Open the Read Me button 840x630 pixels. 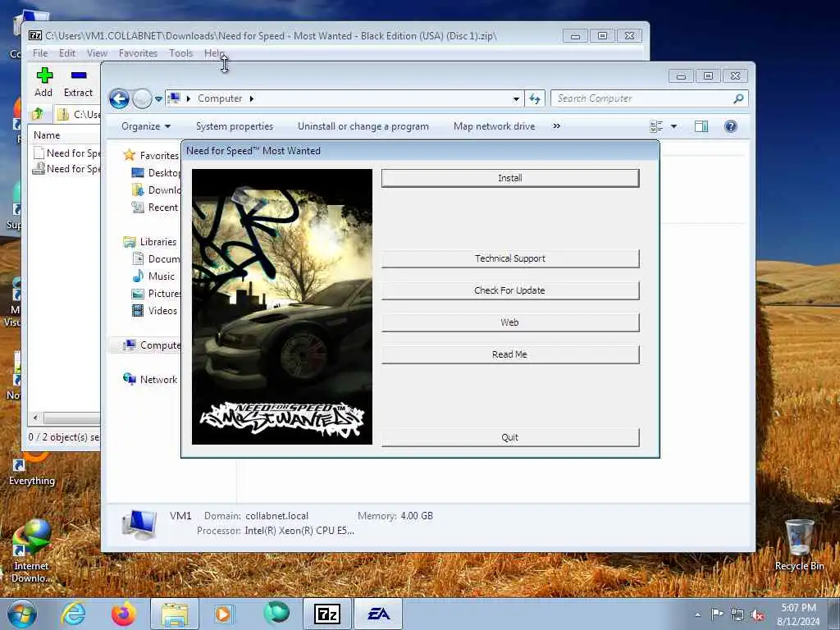coord(510,354)
